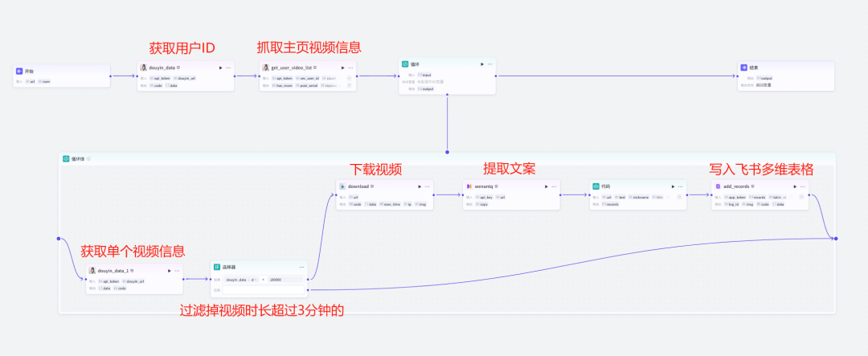
Task: Open more options for the download node
Action: coord(428,186)
